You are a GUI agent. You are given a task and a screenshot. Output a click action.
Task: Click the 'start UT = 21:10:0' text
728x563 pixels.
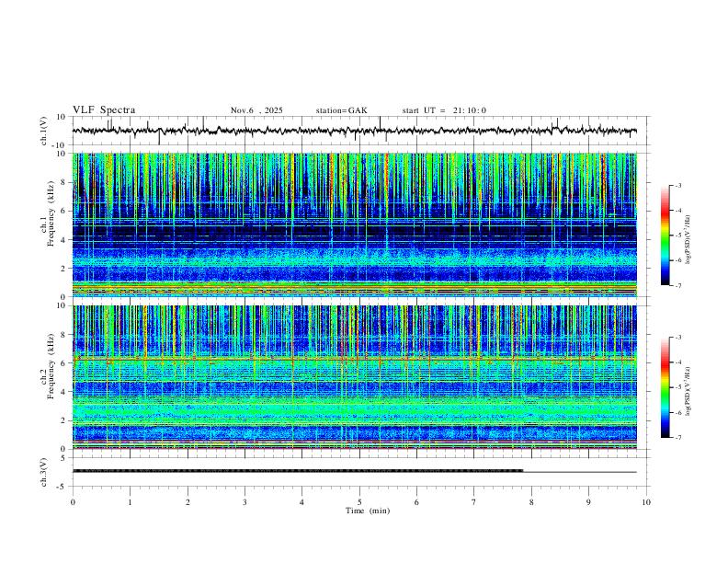pyautogui.click(x=444, y=110)
